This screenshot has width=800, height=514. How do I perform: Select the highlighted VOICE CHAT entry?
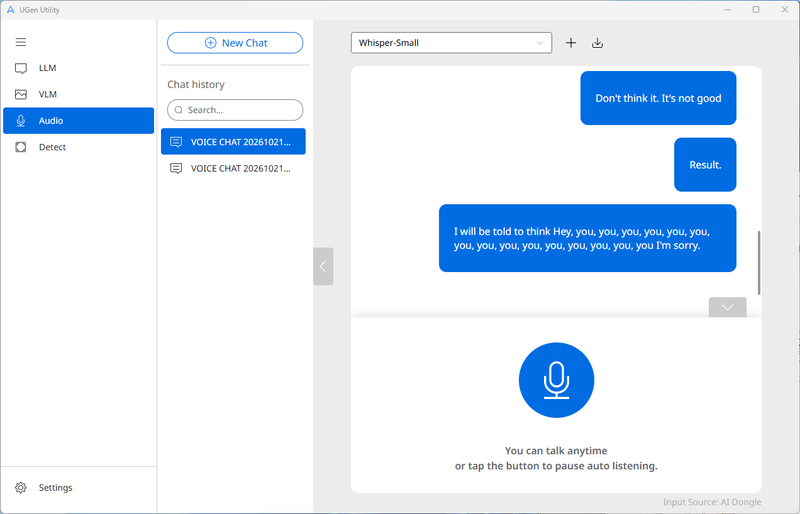point(233,141)
